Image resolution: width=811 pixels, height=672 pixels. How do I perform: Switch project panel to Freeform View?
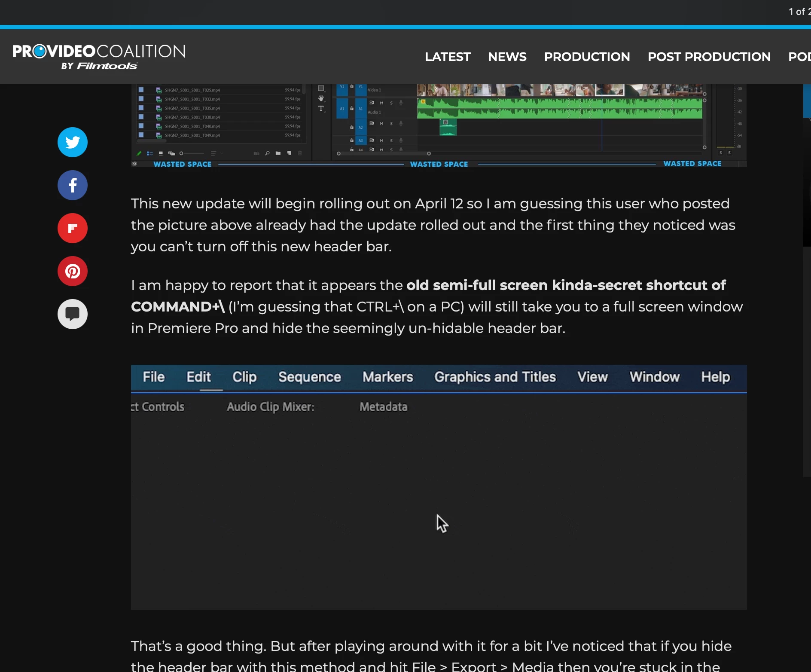(171, 153)
